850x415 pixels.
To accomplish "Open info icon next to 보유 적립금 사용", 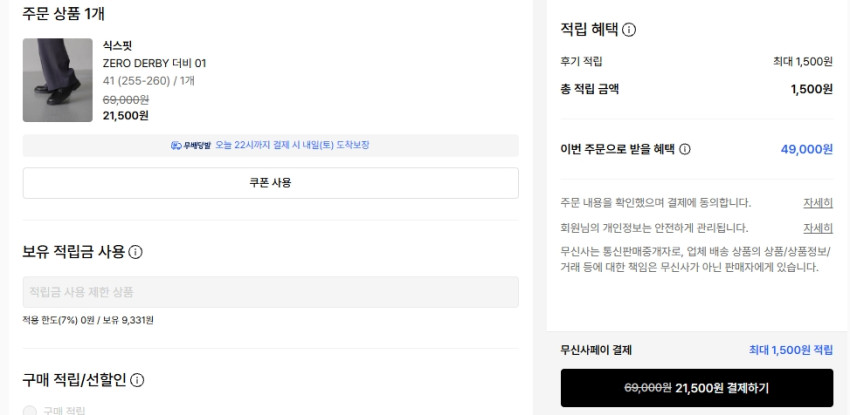I will pyautogui.click(x=136, y=252).
